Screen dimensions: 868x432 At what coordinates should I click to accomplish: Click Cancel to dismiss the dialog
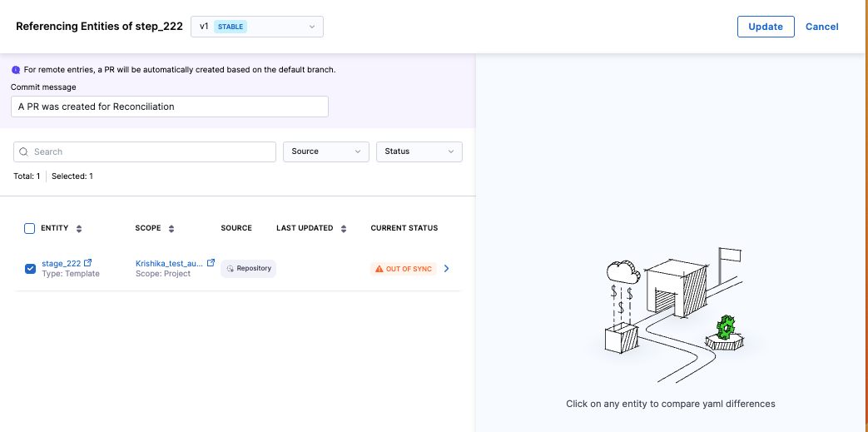pyautogui.click(x=821, y=27)
